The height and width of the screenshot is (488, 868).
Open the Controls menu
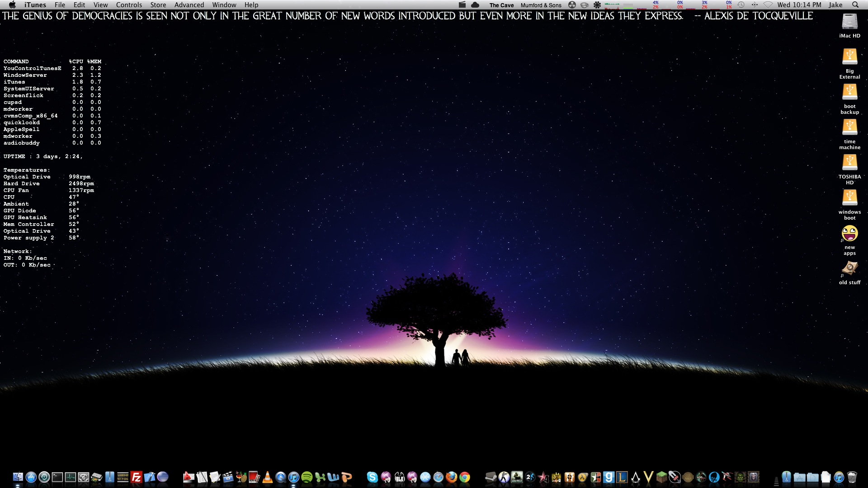point(129,5)
